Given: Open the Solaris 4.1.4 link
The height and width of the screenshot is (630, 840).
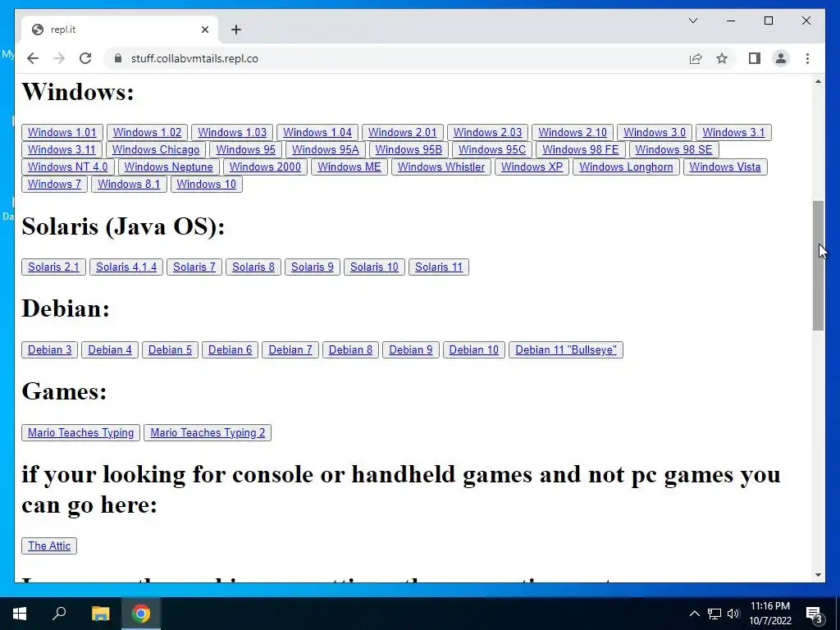Looking at the screenshot, I should point(126,267).
